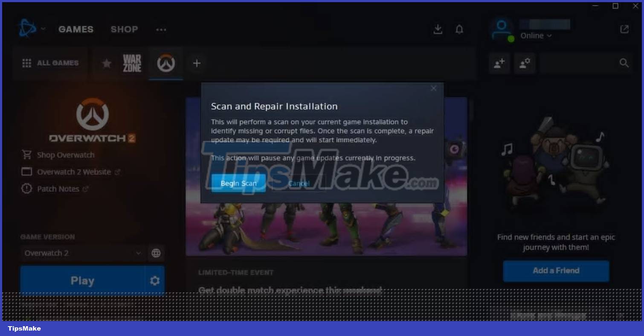Image resolution: width=644 pixels, height=336 pixels.
Task: Select the Overwatch game icon
Action: [166, 63]
